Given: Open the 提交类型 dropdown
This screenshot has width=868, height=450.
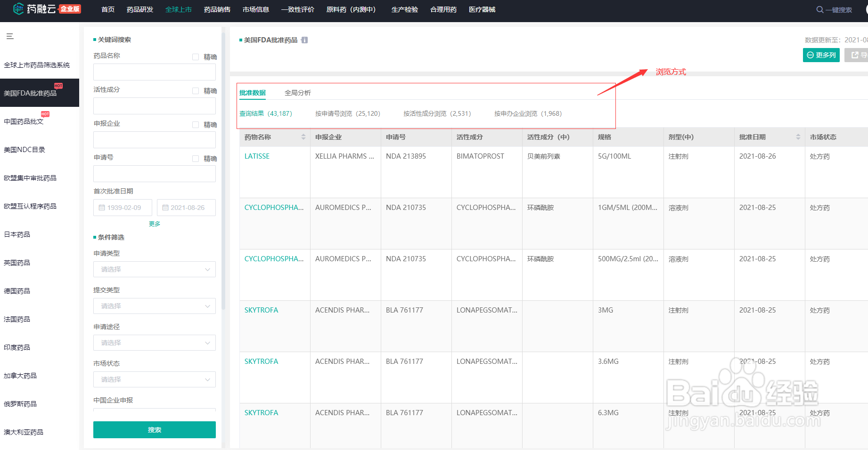Looking at the screenshot, I should pos(155,306).
